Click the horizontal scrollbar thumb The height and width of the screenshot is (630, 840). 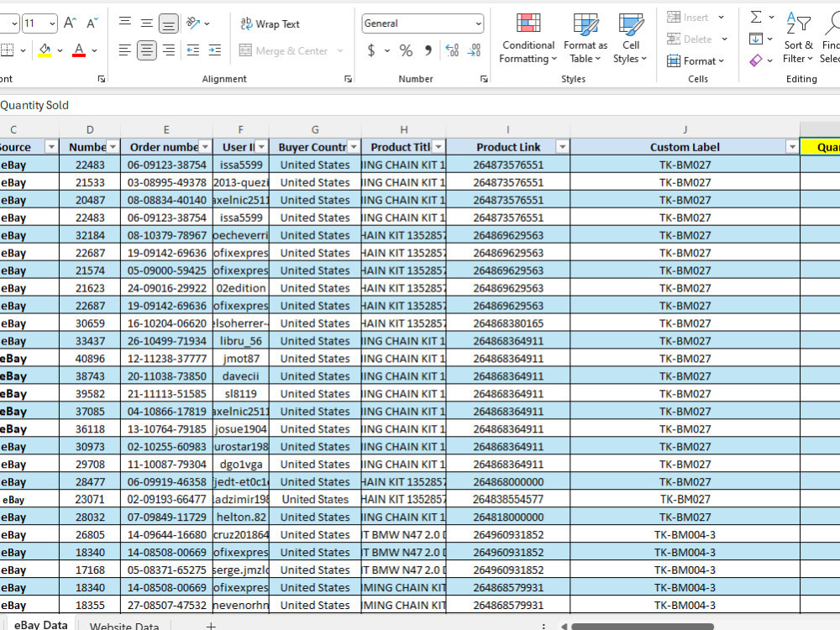[x=643, y=627]
